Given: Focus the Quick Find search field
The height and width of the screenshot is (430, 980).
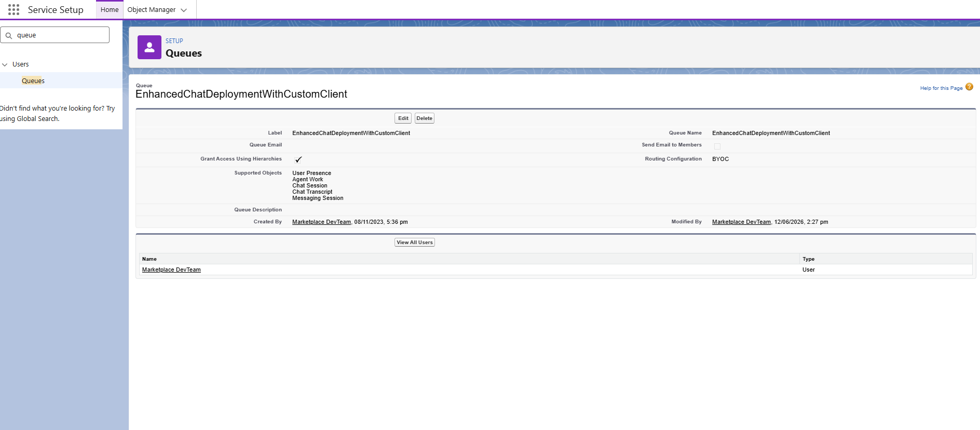Looking at the screenshot, I should tap(55, 35).
